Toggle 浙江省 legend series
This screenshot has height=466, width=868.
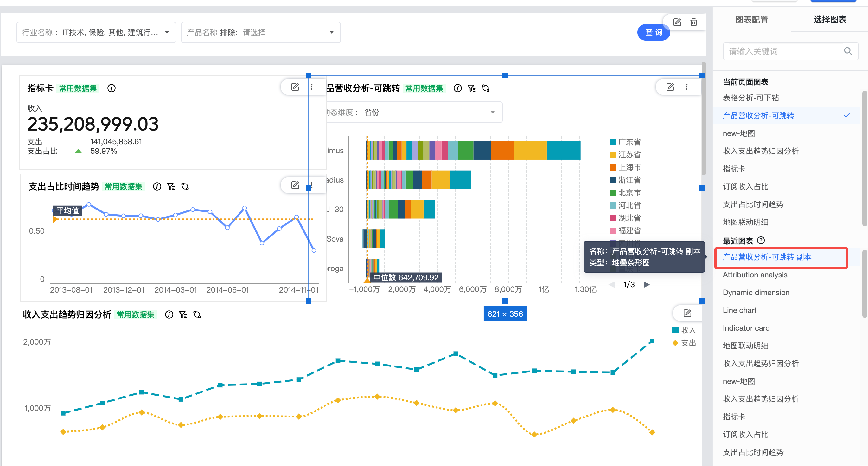click(x=625, y=180)
